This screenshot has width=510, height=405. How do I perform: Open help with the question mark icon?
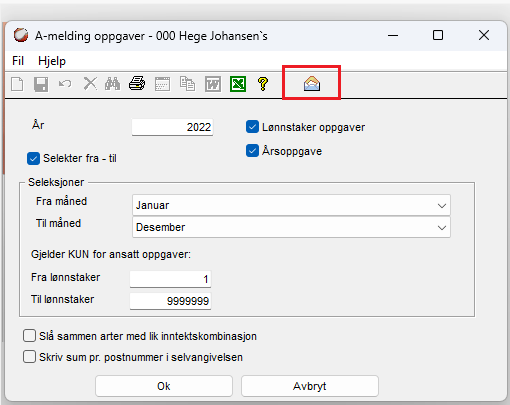tap(263, 84)
